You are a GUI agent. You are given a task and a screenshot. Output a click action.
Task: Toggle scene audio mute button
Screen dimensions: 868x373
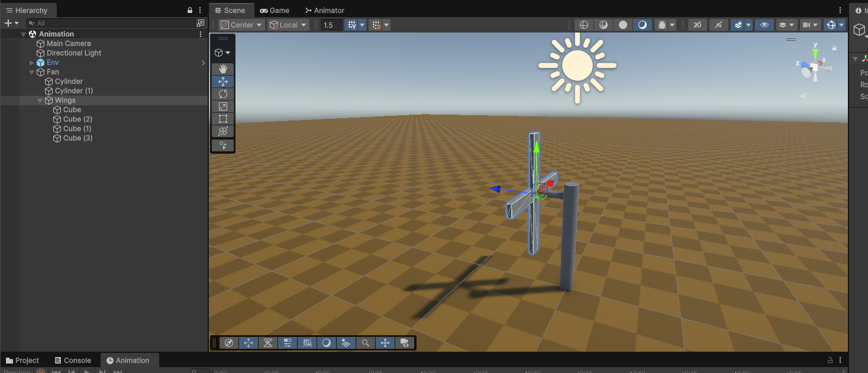(x=718, y=25)
